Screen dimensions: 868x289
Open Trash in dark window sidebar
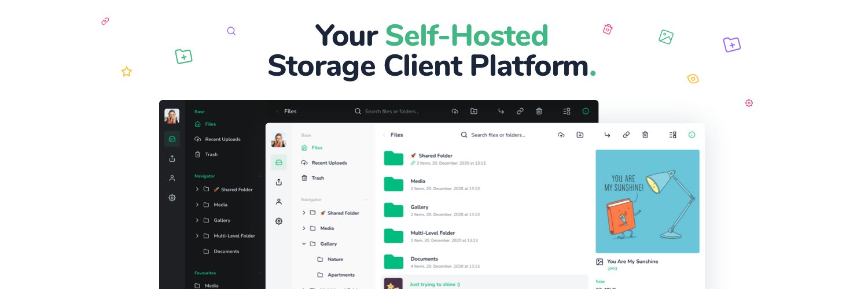click(x=206, y=154)
